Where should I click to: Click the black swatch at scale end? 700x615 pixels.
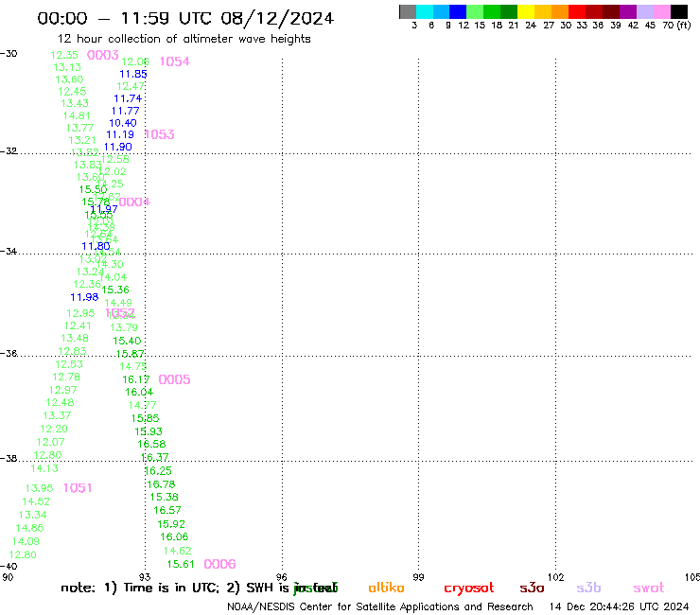[x=679, y=11]
